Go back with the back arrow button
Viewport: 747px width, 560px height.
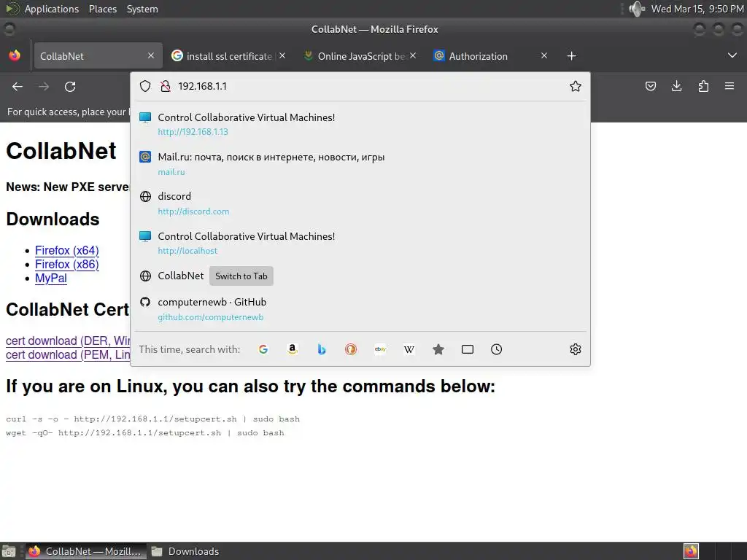tap(18, 87)
